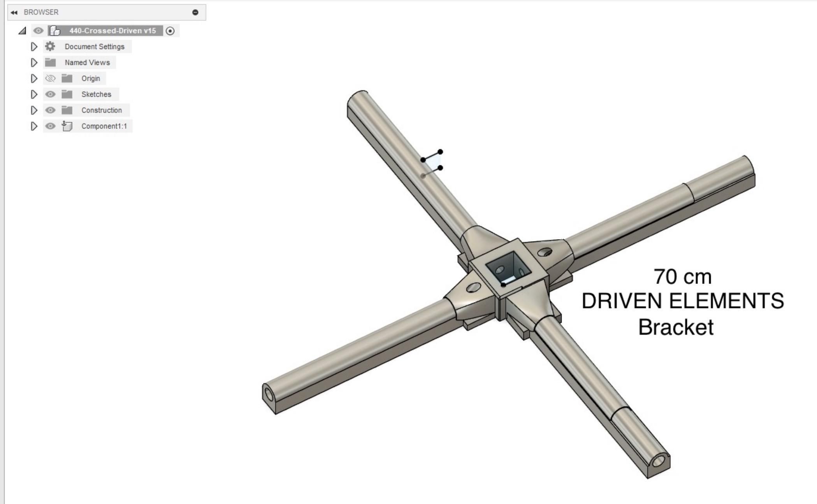Expand the Document Settings node
This screenshot has width=817, height=504.
click(x=34, y=47)
